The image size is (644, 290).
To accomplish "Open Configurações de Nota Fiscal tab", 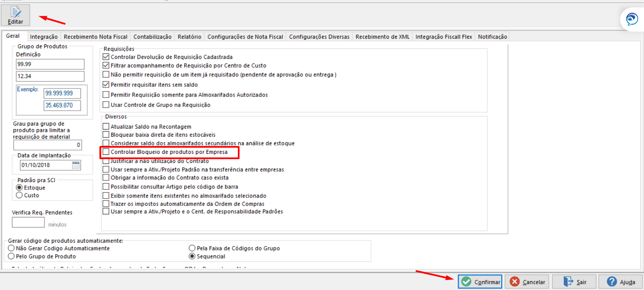I will pos(245,37).
